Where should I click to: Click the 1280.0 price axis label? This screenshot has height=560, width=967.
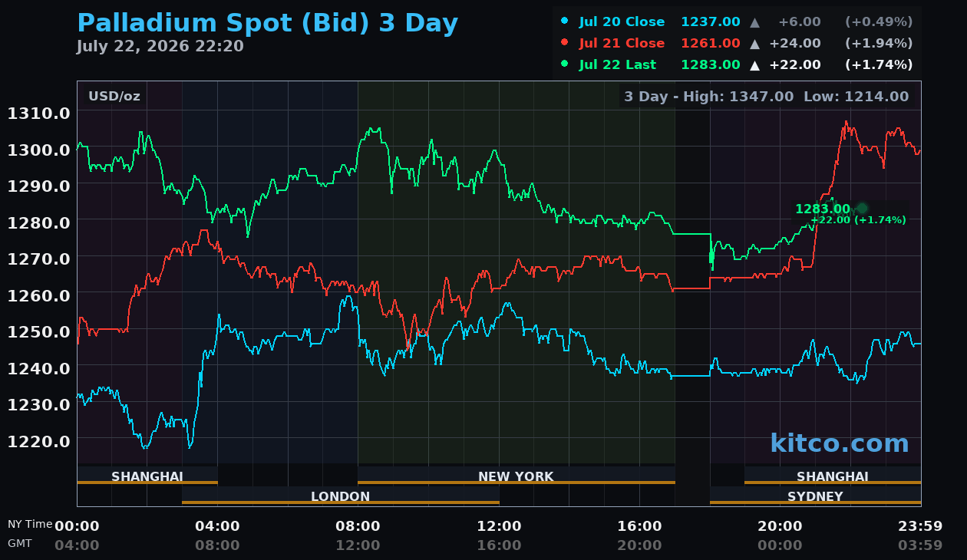tap(39, 222)
